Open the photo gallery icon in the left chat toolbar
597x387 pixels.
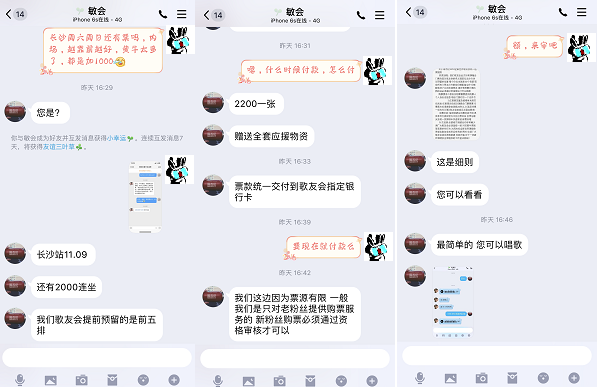51,380
